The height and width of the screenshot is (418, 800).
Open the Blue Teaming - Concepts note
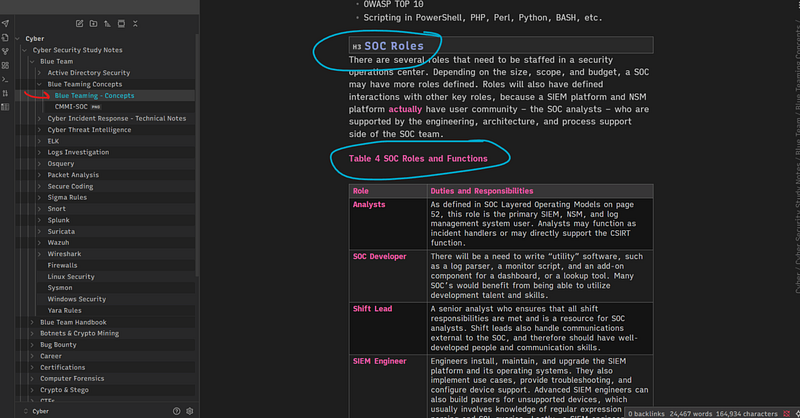(94, 95)
